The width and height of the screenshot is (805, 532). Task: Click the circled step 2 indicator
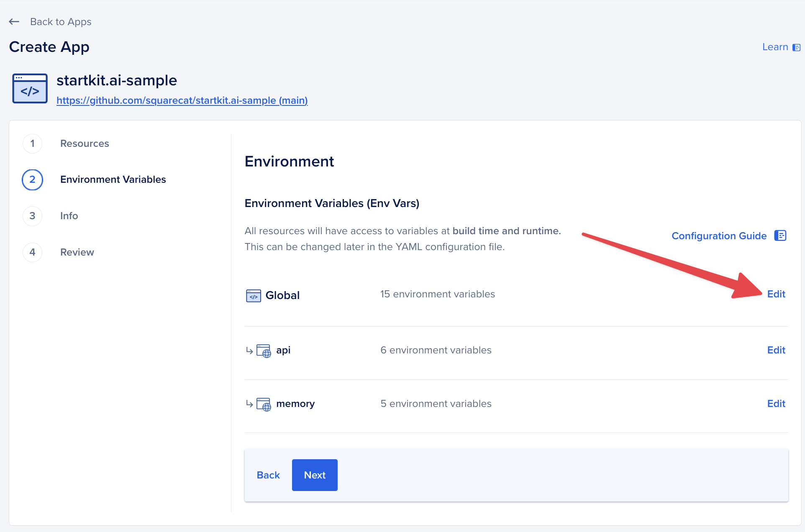tap(32, 179)
